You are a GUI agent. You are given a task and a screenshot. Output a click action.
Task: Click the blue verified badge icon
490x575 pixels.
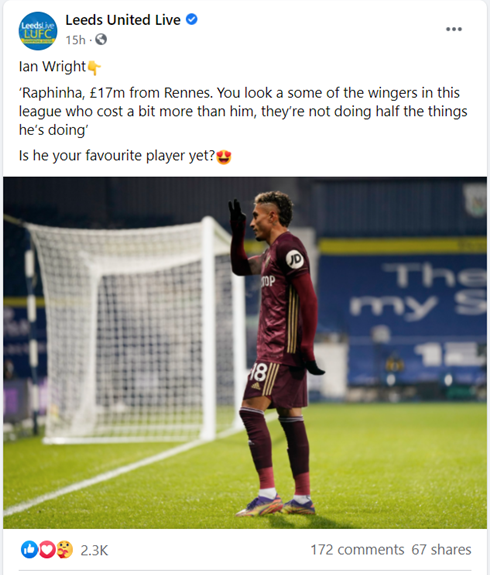point(191,19)
